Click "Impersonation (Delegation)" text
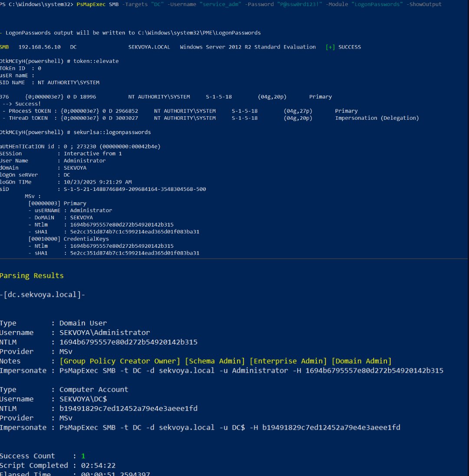The image size is (469, 476). click(x=377, y=118)
